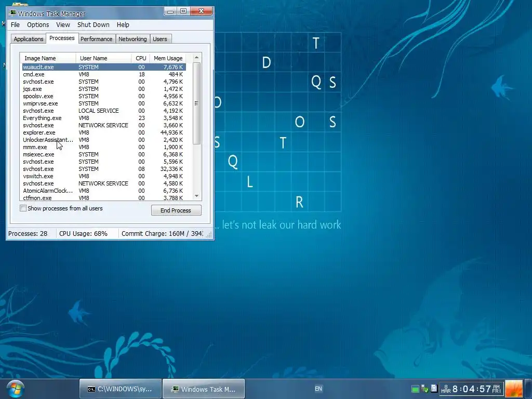Open the Windows Start orb
Image resolution: width=532 pixels, height=399 pixels.
point(15,389)
